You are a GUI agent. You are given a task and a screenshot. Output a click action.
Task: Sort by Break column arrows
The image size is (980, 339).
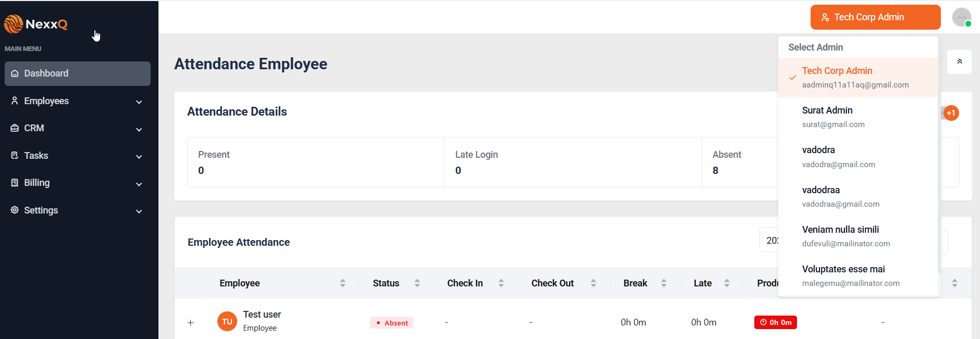pyautogui.click(x=664, y=283)
